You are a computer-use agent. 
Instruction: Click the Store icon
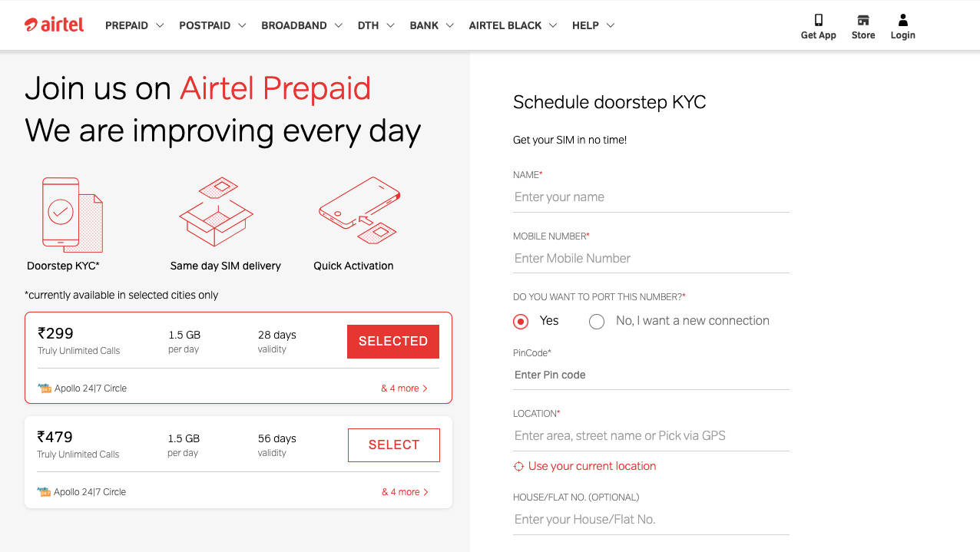coord(862,21)
